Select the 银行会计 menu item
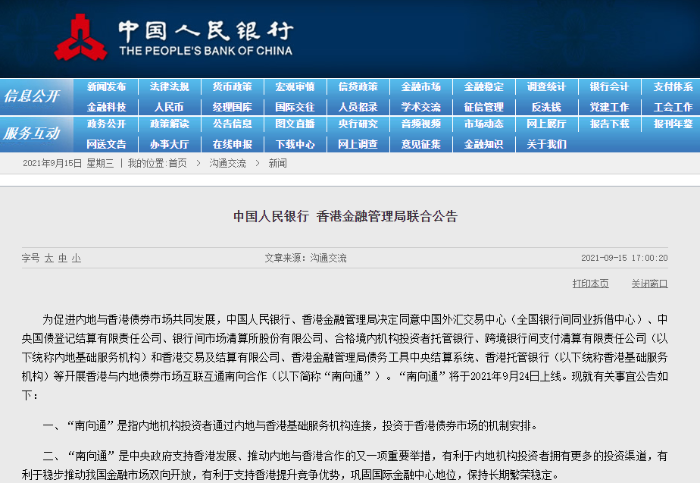The height and width of the screenshot is (483, 700). (x=609, y=87)
